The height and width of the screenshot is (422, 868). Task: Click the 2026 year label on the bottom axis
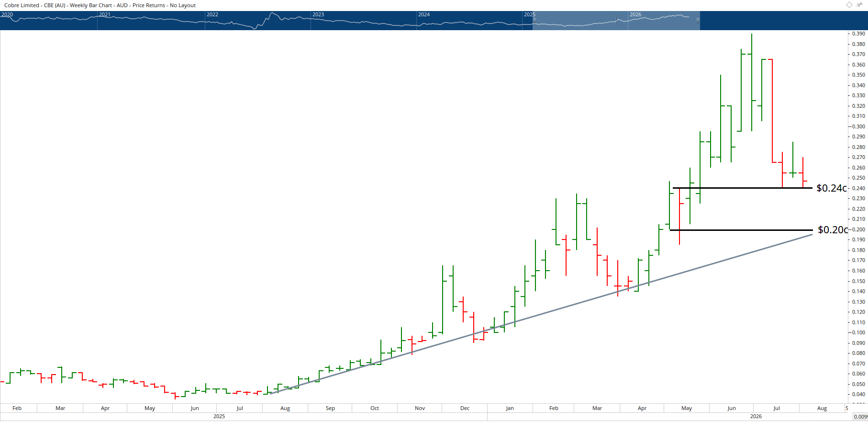click(756, 416)
